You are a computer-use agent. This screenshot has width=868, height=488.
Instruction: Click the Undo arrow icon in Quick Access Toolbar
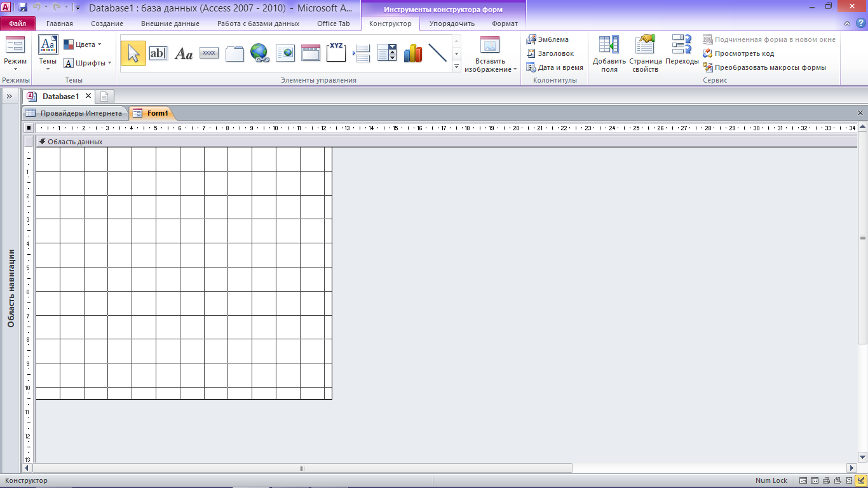pos(37,8)
